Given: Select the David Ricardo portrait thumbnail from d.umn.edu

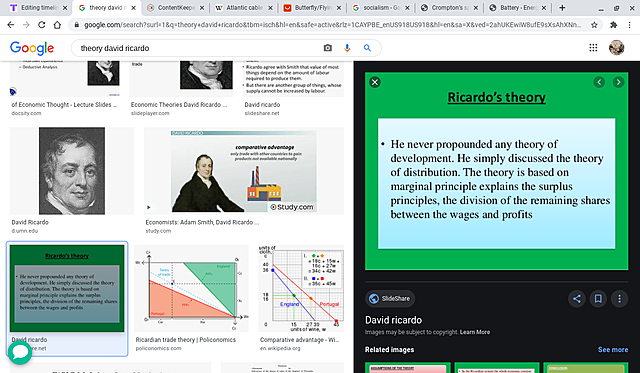Looking at the screenshot, I should pos(72,171).
